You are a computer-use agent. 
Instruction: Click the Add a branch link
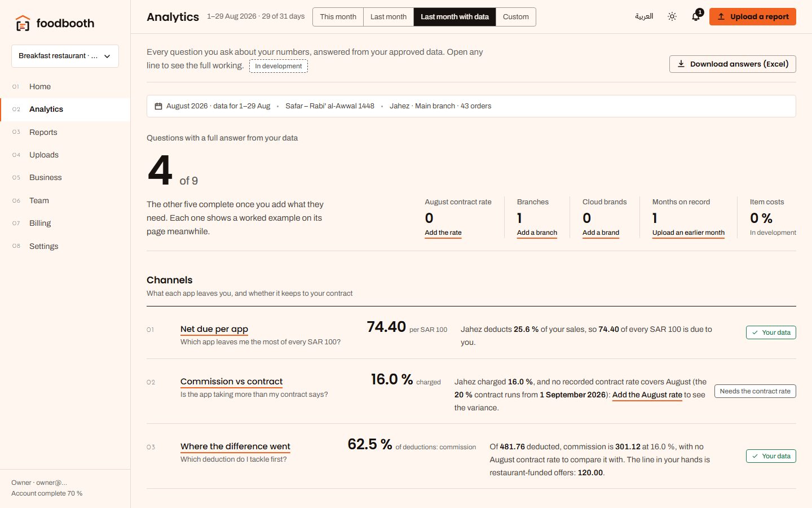click(x=537, y=233)
